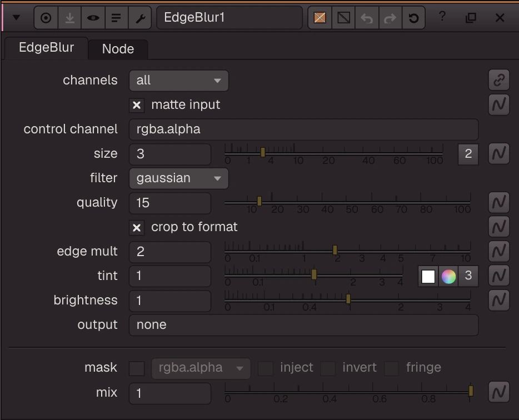
Task: Open animation menu for size
Action: (x=499, y=153)
